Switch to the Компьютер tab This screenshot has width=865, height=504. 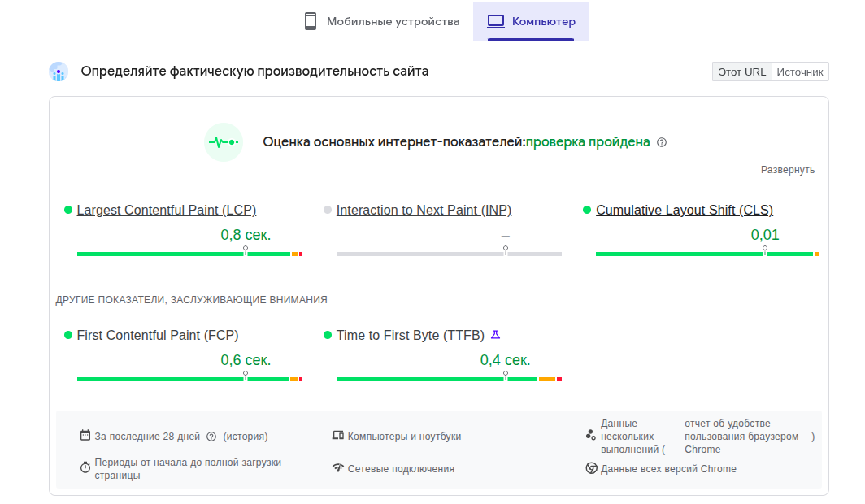(531, 21)
